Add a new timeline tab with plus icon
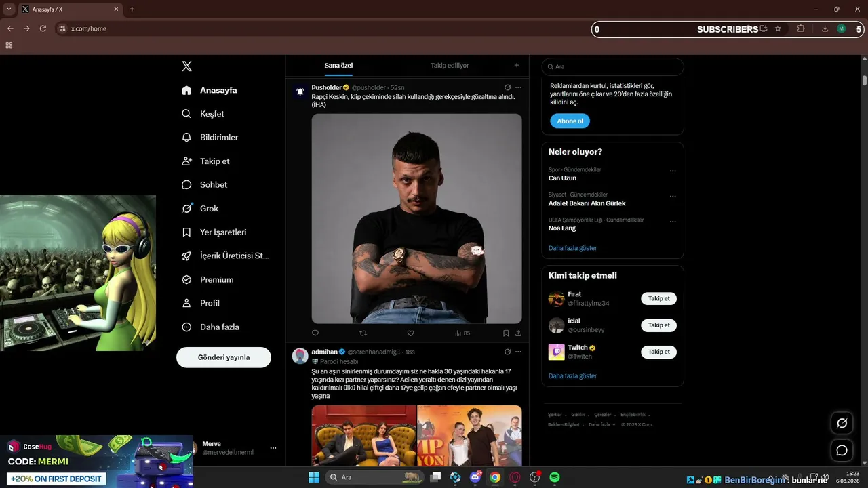The height and width of the screenshot is (488, 868). [x=517, y=66]
